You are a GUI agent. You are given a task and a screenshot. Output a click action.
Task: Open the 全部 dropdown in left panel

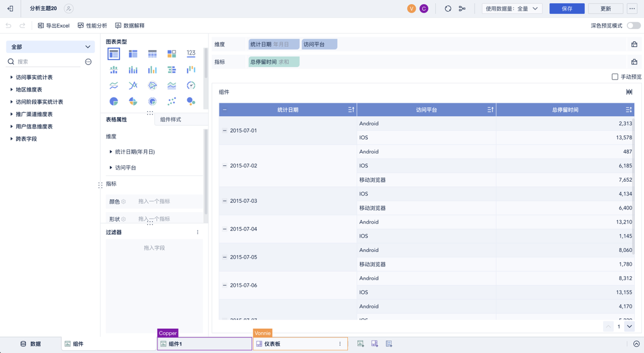click(x=50, y=47)
